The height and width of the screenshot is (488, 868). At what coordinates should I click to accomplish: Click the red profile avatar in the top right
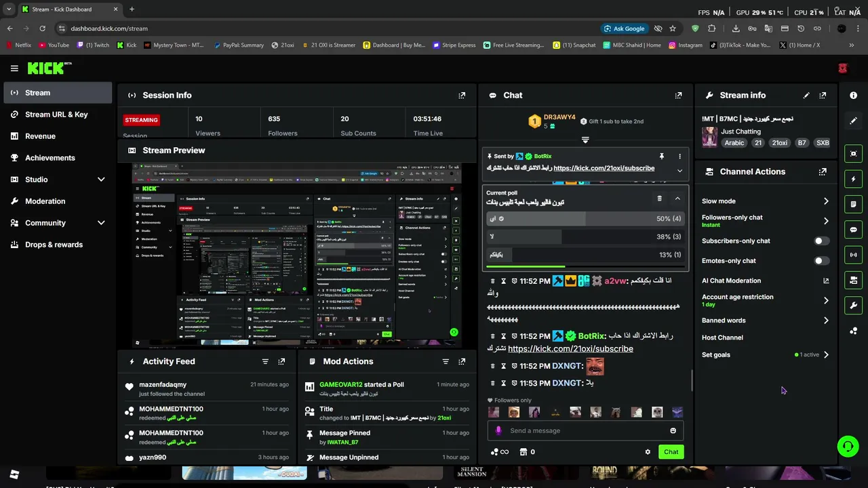point(843,68)
